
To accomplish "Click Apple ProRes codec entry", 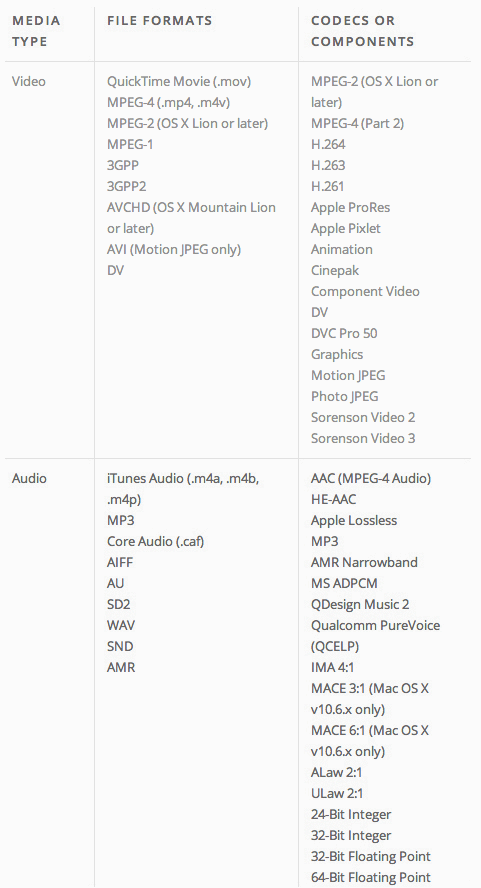I will click(350, 207).
